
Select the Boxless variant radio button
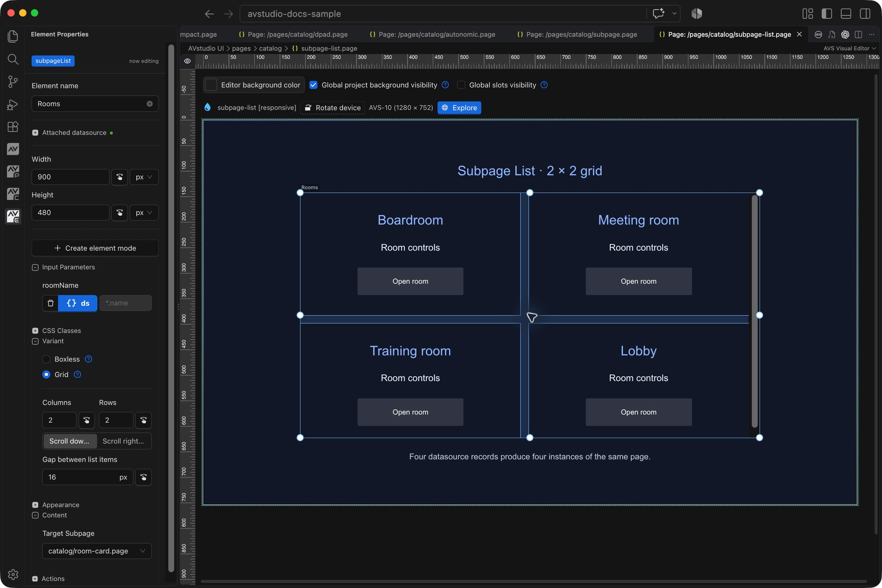pyautogui.click(x=46, y=359)
